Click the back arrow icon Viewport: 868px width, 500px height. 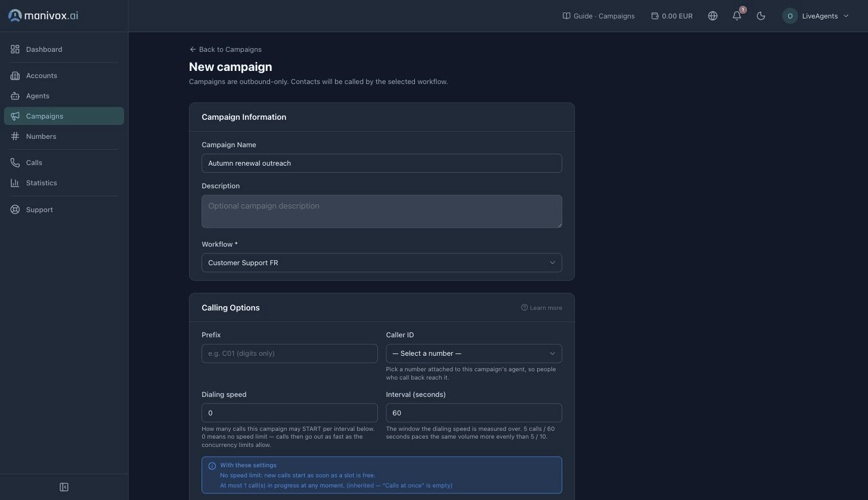tap(193, 49)
